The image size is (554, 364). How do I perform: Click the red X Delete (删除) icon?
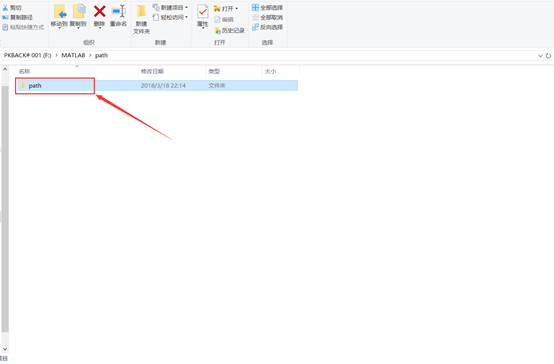pyautogui.click(x=99, y=11)
